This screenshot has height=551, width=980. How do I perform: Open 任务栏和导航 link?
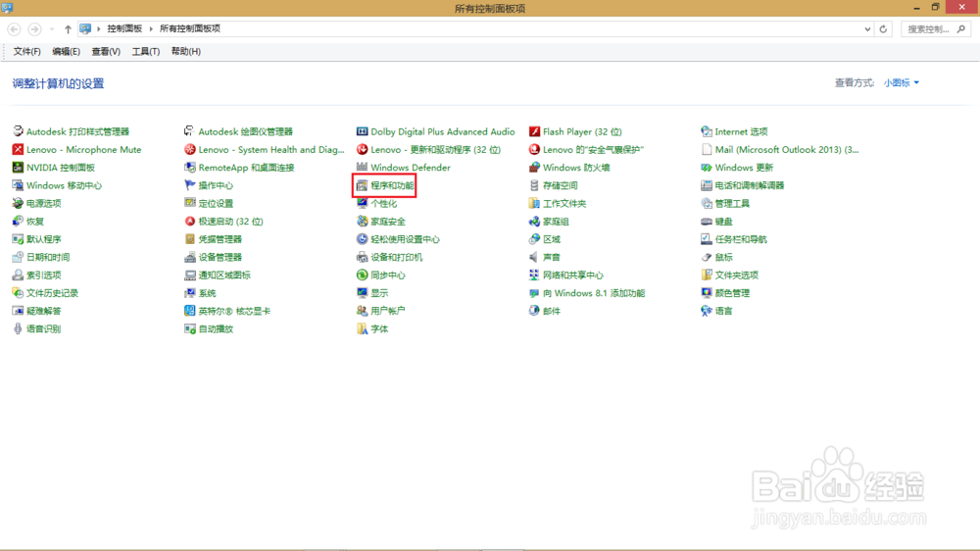[x=741, y=239]
